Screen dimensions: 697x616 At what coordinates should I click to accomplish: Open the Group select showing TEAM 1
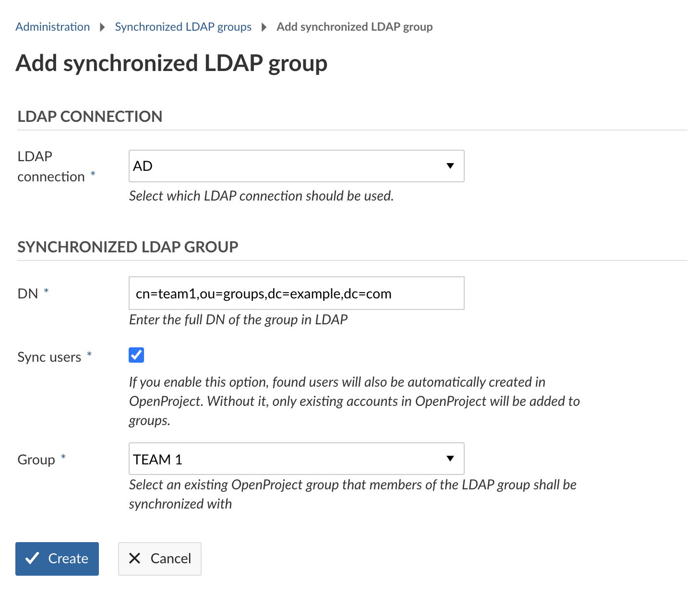point(288,459)
